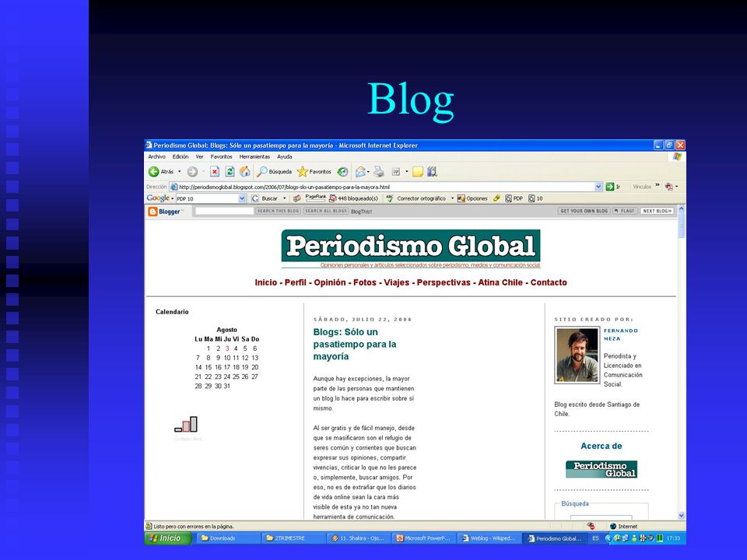Open the Herramientas menu
The height and width of the screenshot is (560, 747).
coord(254,156)
